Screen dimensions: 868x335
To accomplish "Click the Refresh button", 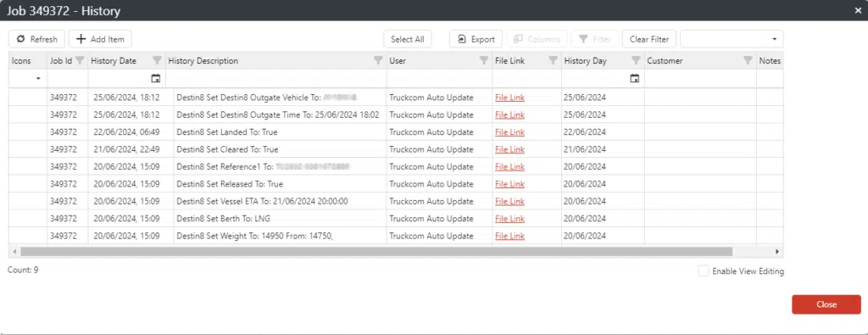I will coord(36,39).
